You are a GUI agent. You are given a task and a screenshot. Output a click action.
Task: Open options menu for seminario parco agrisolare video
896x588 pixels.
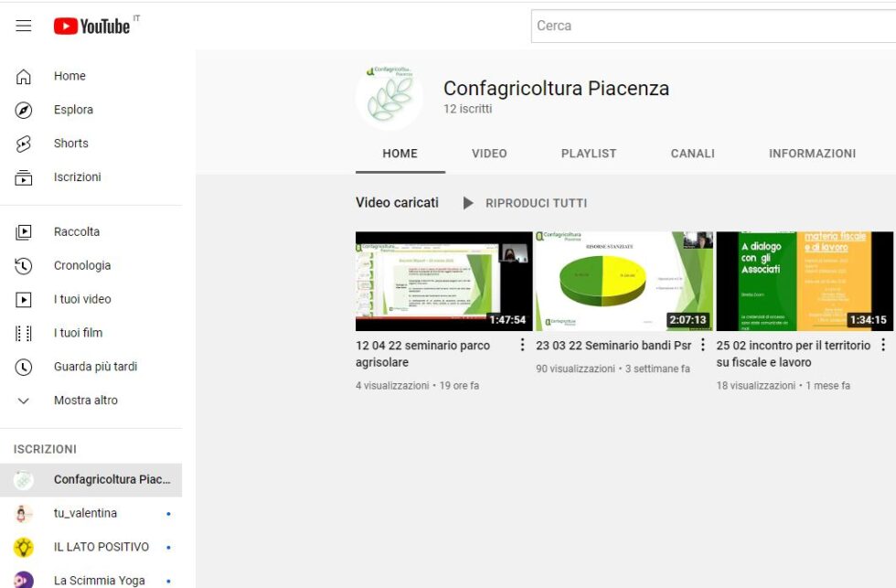522,345
